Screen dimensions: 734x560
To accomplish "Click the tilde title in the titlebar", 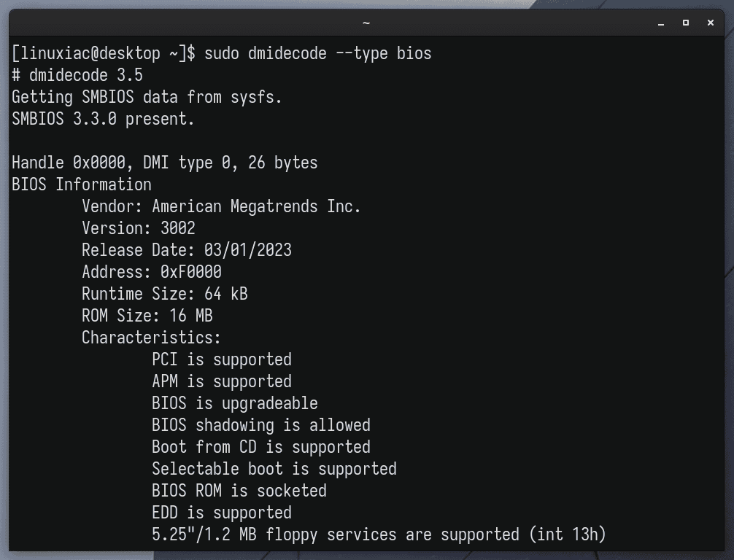I will pos(366,23).
